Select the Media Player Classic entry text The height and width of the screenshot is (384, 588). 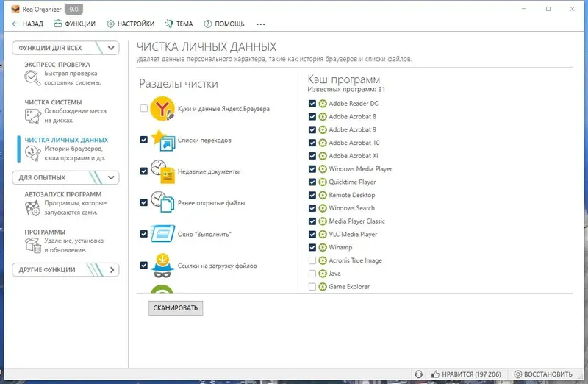(x=356, y=221)
